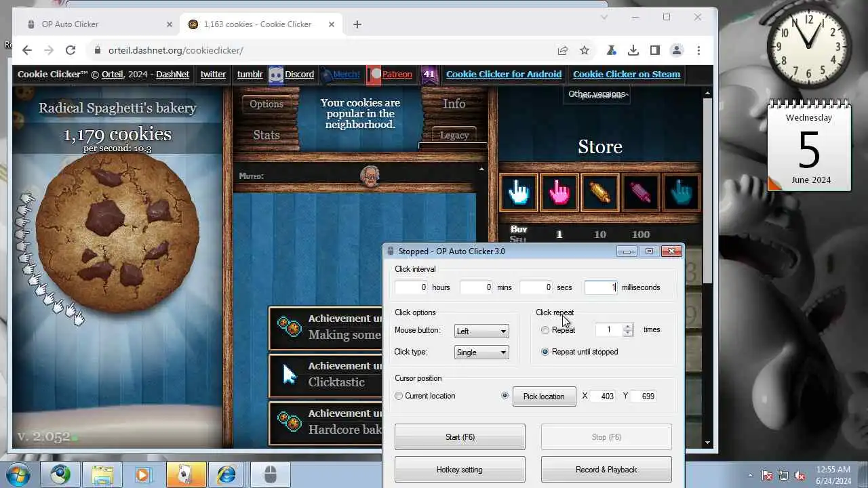Screen dimensions: 868x488
Task: Click Start (F6) button
Action: (x=460, y=437)
